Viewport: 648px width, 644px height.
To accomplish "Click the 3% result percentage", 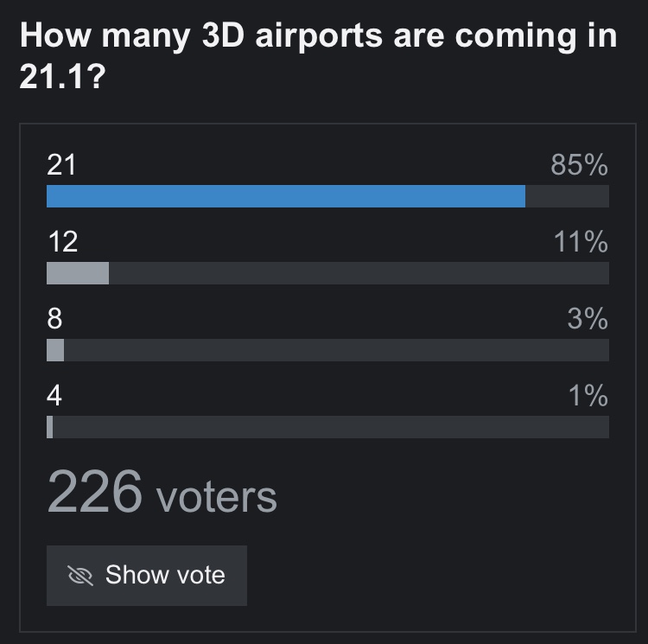I will click(588, 318).
